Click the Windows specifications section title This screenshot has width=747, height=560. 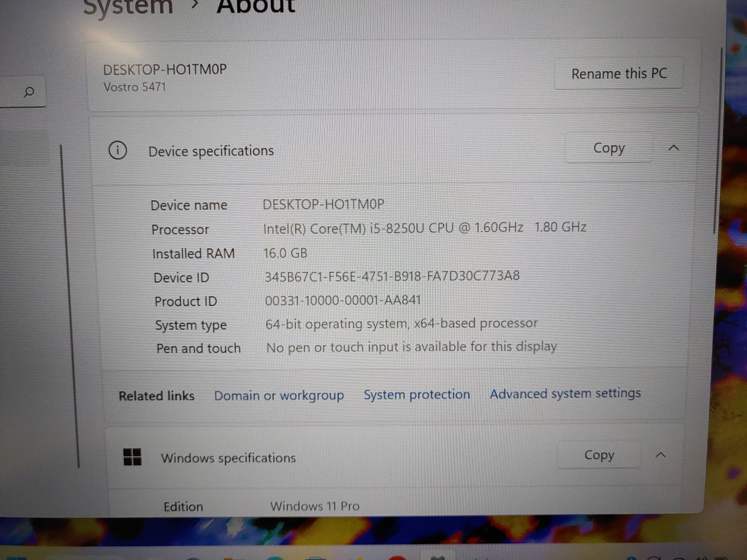(x=228, y=458)
